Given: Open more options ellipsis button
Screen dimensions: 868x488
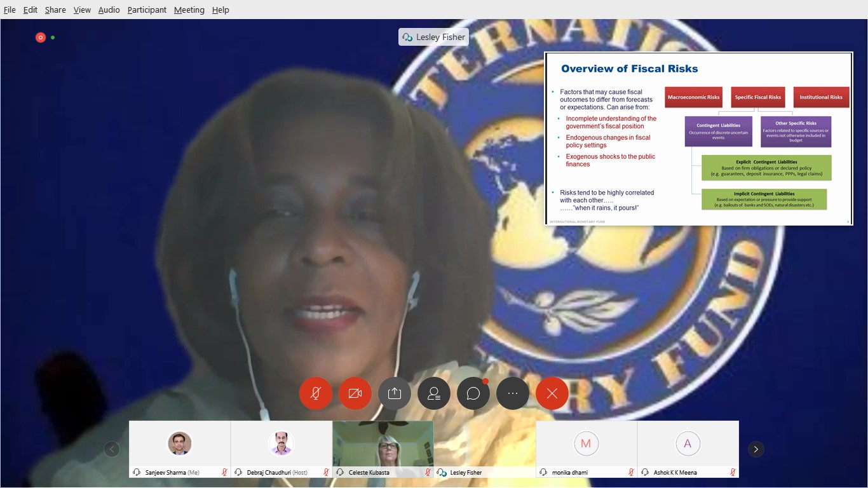Looking at the screenshot, I should coord(512,393).
